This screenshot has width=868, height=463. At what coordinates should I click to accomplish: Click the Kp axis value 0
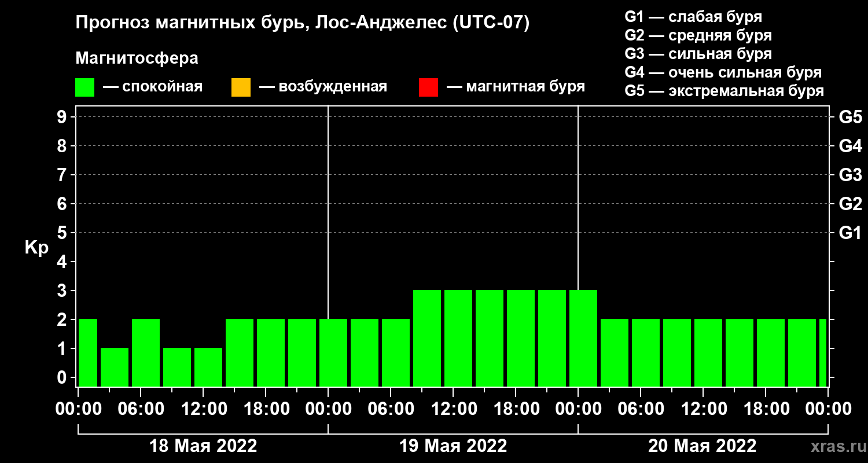coord(63,377)
